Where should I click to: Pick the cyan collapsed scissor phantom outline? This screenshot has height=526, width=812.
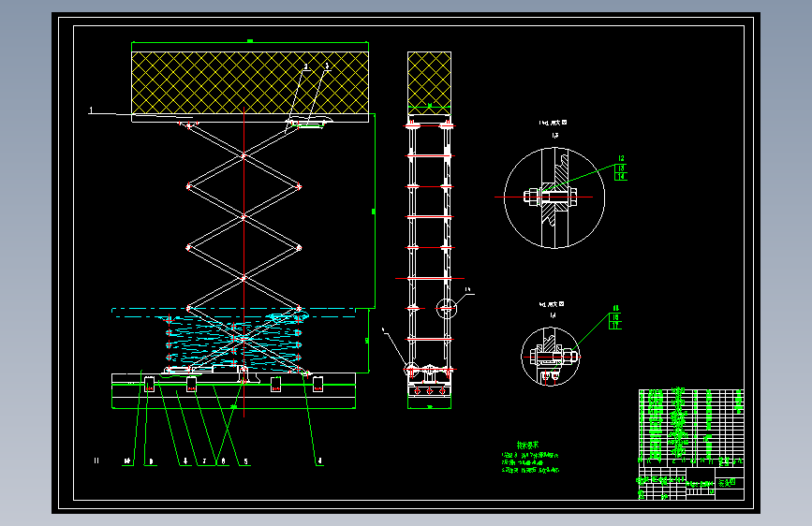click(234, 341)
